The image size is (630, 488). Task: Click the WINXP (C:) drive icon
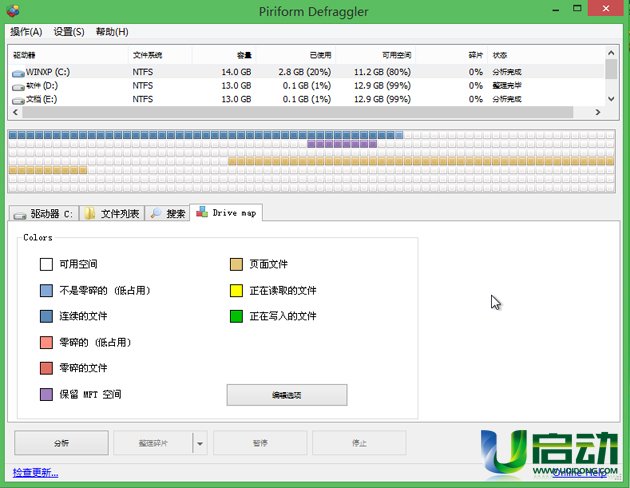[x=18, y=74]
